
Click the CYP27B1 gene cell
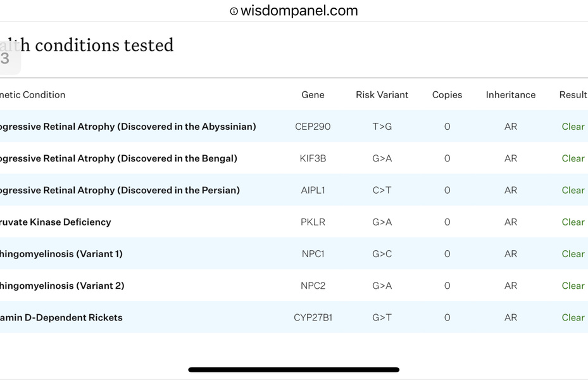(x=313, y=317)
